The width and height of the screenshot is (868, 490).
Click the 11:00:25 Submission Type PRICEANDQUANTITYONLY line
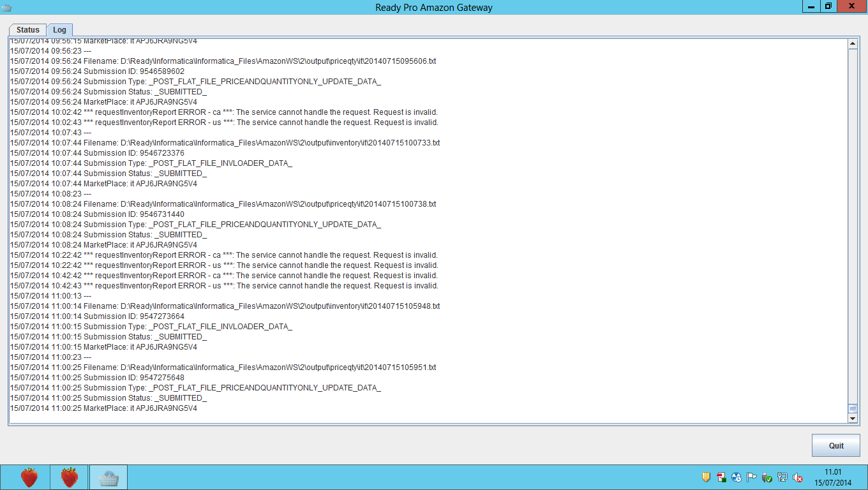(195, 388)
